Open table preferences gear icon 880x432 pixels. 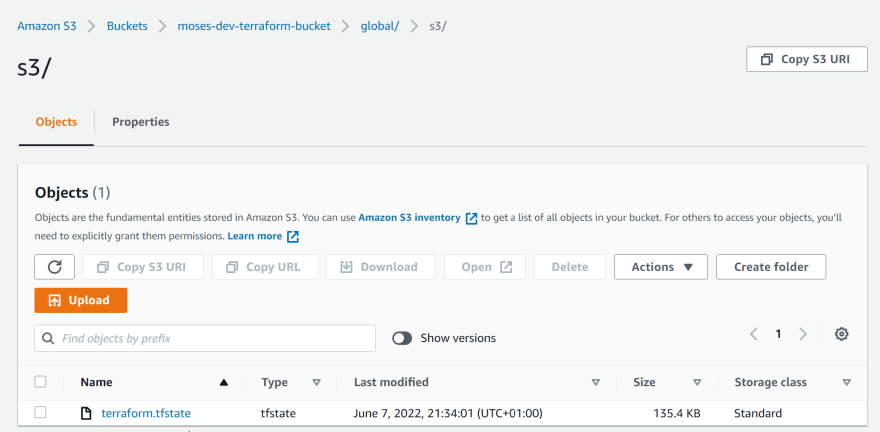(841, 334)
